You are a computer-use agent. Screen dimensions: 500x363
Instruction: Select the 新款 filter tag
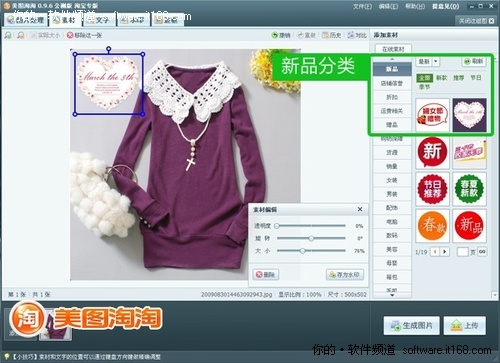coord(441,78)
